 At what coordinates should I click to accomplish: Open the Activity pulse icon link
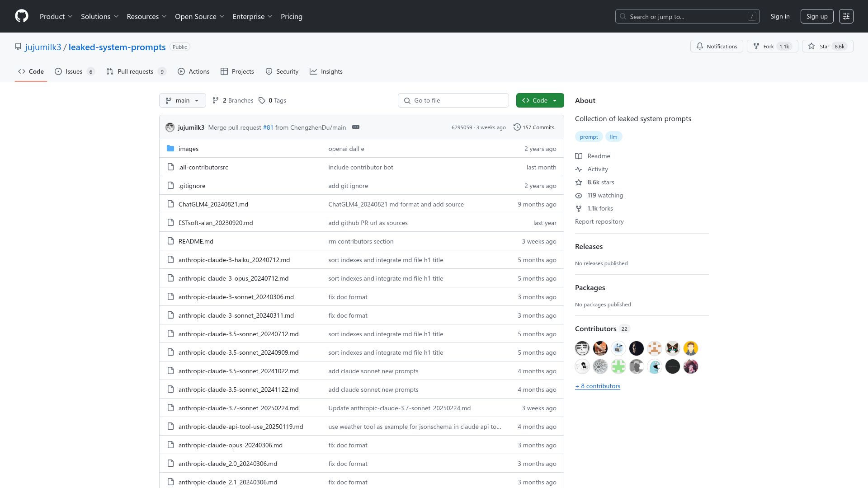[x=579, y=169]
